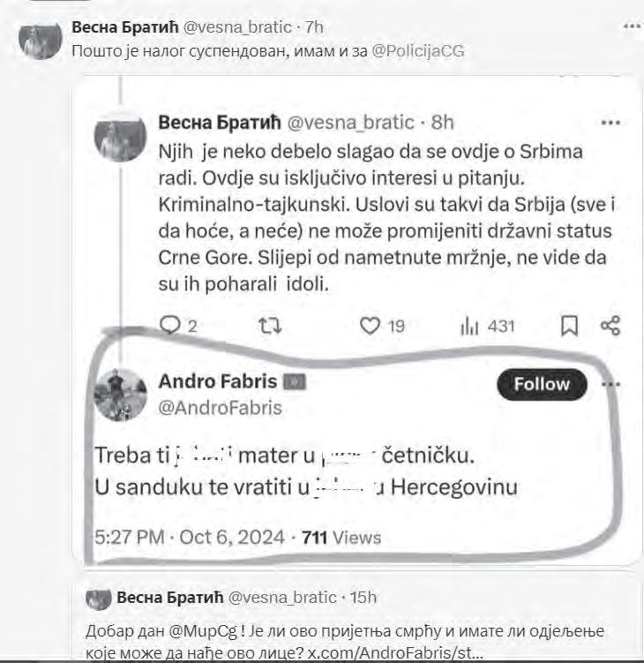The image size is (644, 663).
Task: Open the @AndroFabris handle
Action: point(220,407)
